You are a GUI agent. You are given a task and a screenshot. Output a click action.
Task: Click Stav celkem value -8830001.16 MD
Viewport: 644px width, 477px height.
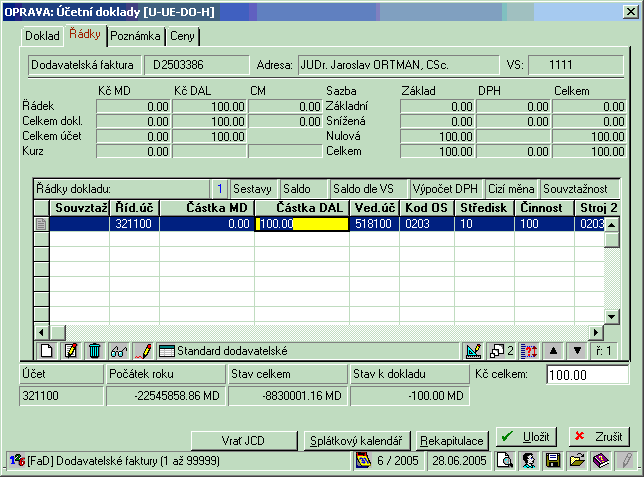pyautogui.click(x=288, y=396)
